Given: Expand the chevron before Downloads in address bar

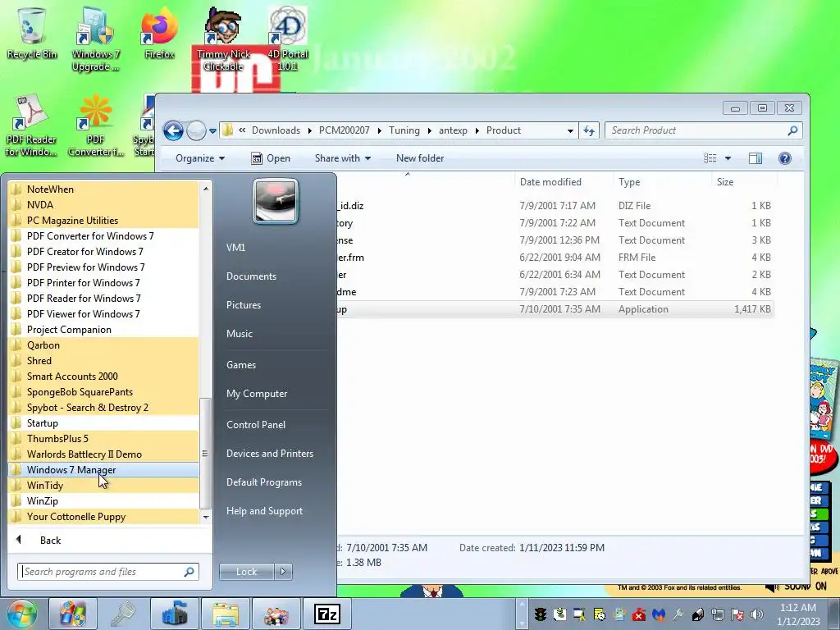Looking at the screenshot, I should (242, 130).
